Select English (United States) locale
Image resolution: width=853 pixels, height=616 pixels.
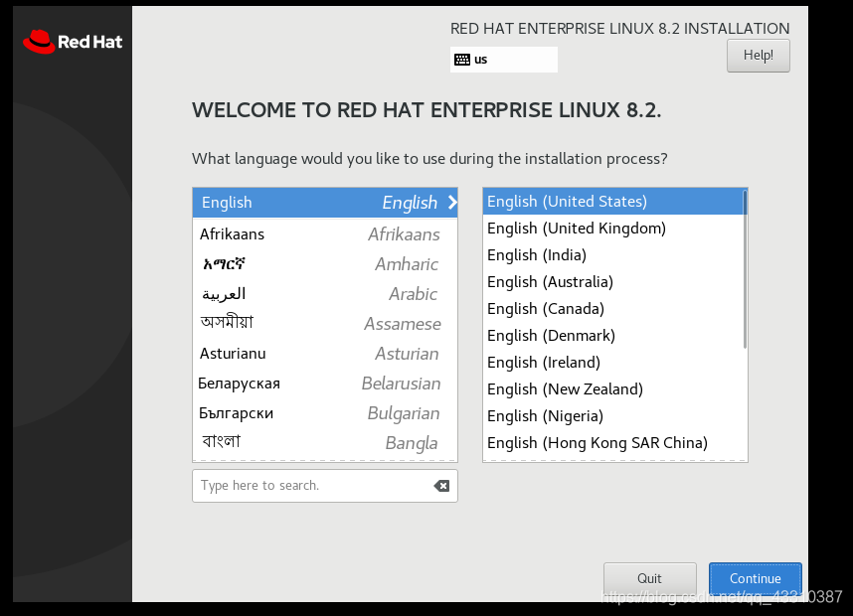612,202
